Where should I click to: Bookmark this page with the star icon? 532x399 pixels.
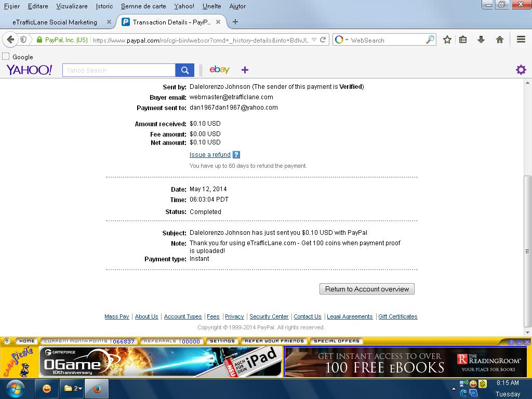[447, 39]
